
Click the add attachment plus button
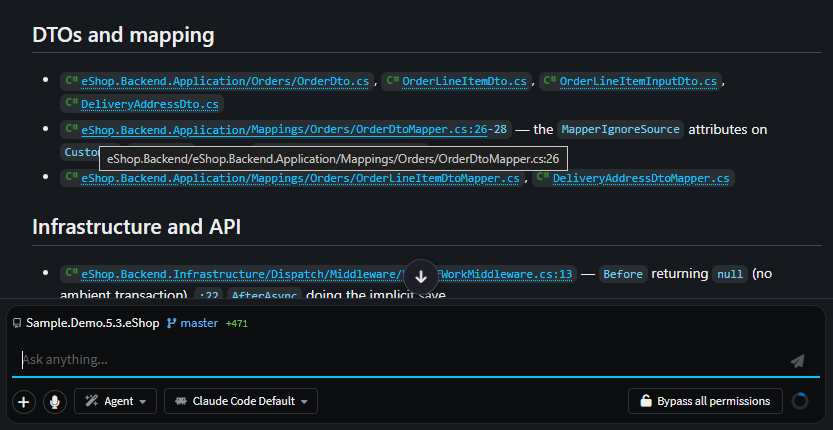tap(23, 402)
